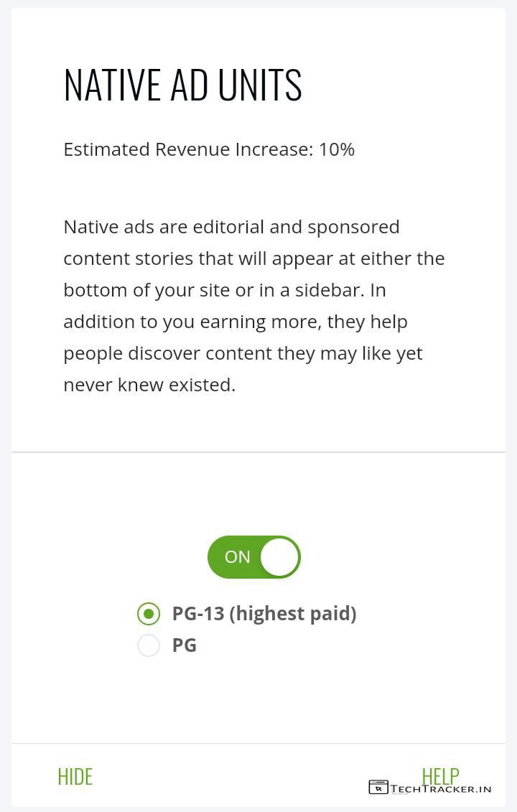
Task: Click the HIDE link
Action: pyautogui.click(x=75, y=777)
